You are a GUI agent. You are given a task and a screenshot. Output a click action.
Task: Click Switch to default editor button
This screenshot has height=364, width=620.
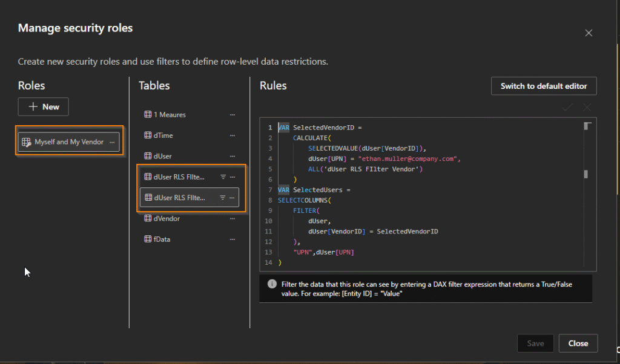543,86
